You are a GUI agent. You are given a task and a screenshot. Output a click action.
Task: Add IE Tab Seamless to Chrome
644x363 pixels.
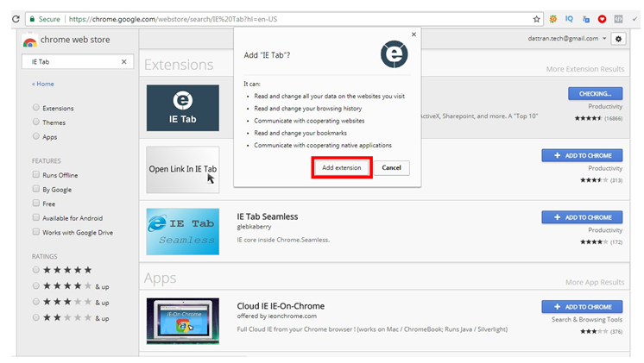point(582,217)
